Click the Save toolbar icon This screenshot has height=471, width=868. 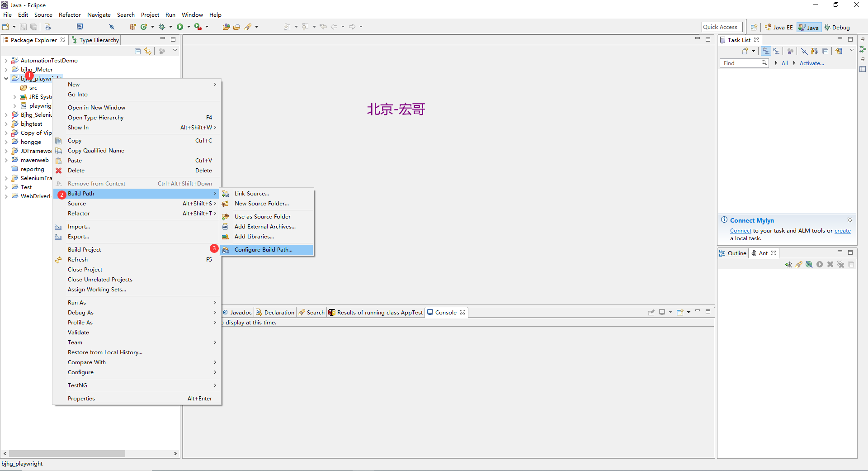click(x=23, y=26)
